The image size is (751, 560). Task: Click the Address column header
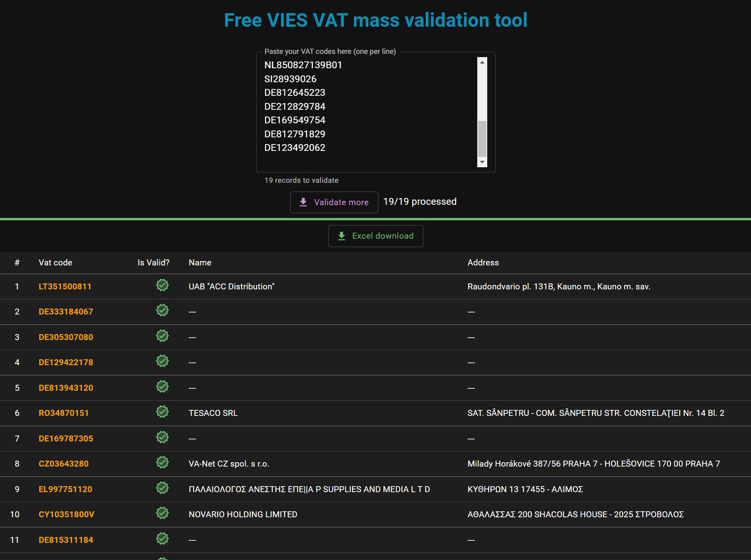(483, 263)
